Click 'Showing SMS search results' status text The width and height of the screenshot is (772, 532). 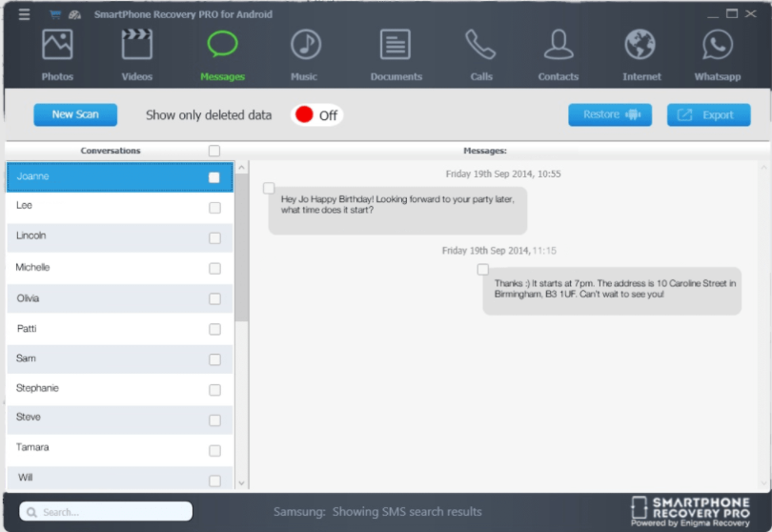coord(407,512)
